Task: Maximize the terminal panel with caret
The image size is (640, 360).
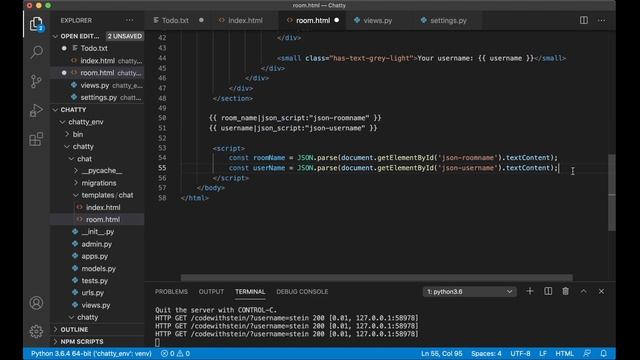Action: 583,291
